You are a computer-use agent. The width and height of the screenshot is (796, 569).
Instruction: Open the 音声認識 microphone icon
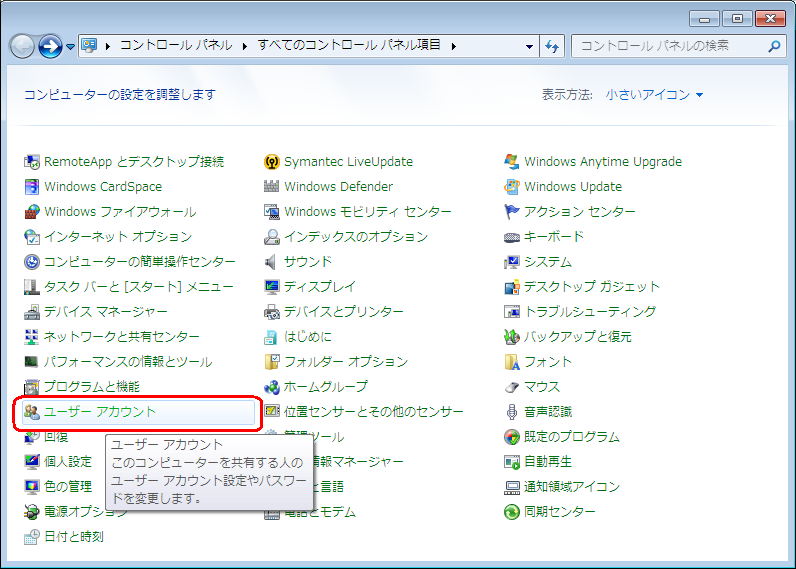[x=512, y=412]
